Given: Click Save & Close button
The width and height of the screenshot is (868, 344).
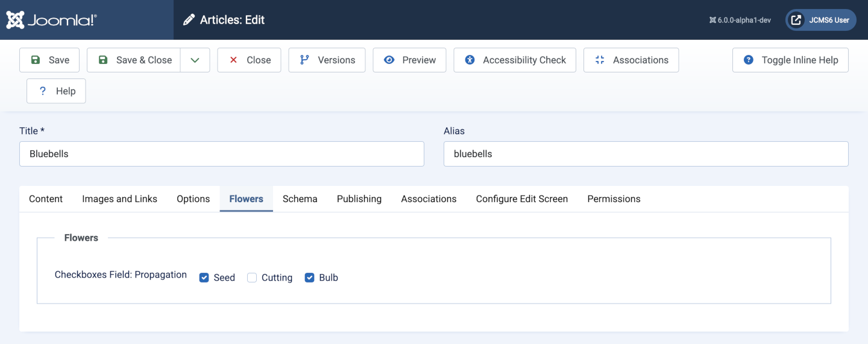Looking at the screenshot, I should (134, 60).
